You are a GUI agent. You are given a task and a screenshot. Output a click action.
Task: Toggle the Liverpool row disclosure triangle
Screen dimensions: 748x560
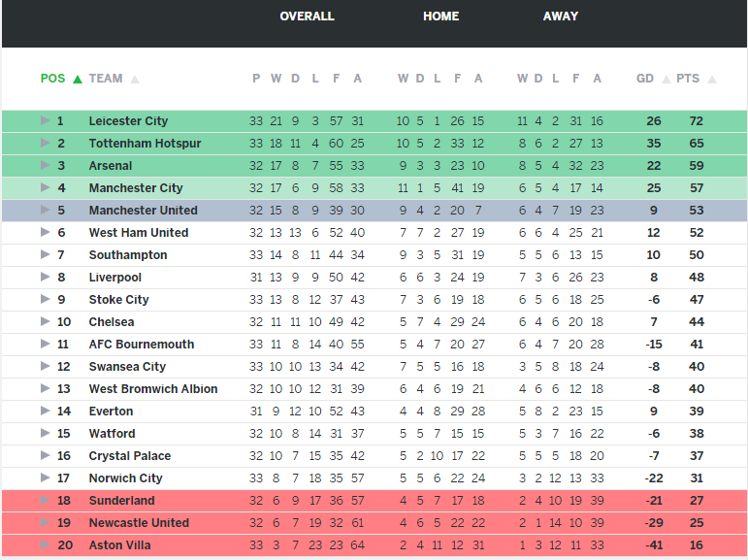tap(45, 278)
